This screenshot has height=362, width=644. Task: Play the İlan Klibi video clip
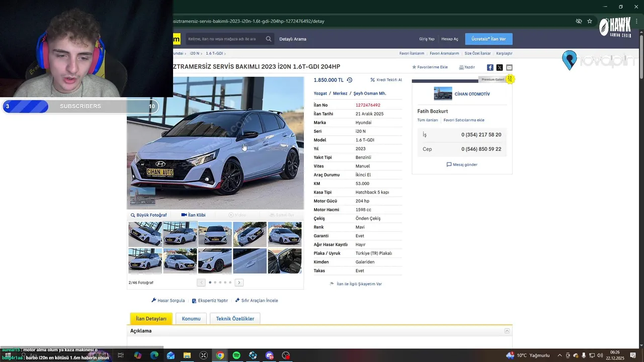tap(193, 215)
